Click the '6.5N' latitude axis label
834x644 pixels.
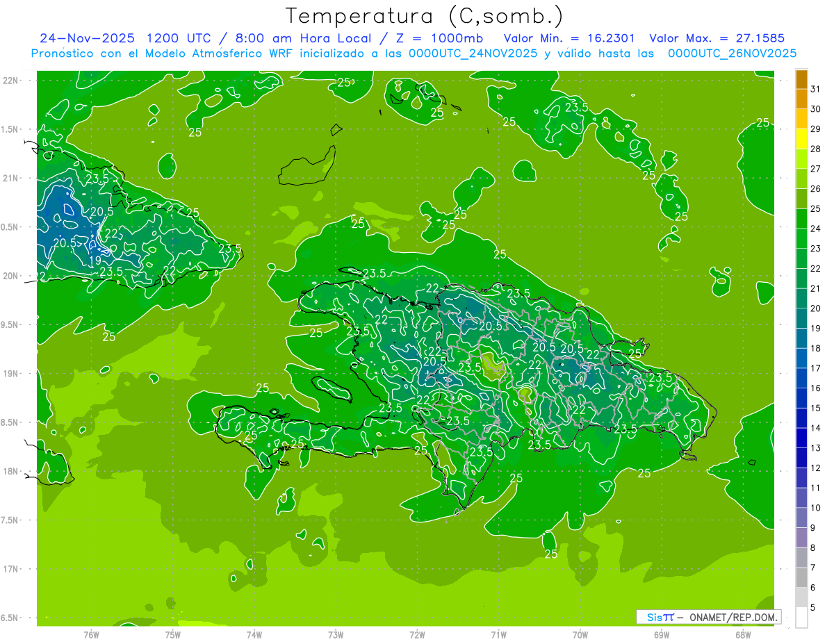click(x=10, y=618)
